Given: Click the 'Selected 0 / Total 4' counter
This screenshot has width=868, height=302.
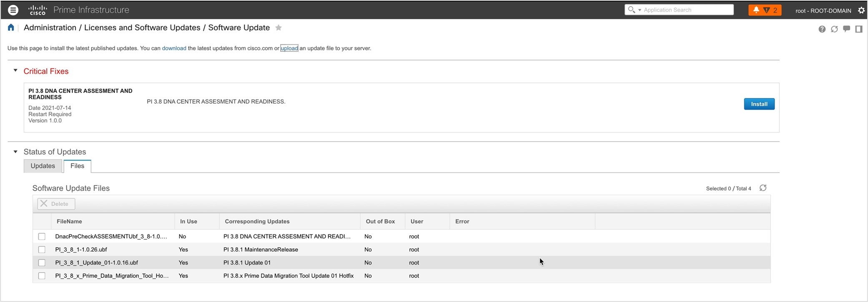Looking at the screenshot, I should click(728, 189).
